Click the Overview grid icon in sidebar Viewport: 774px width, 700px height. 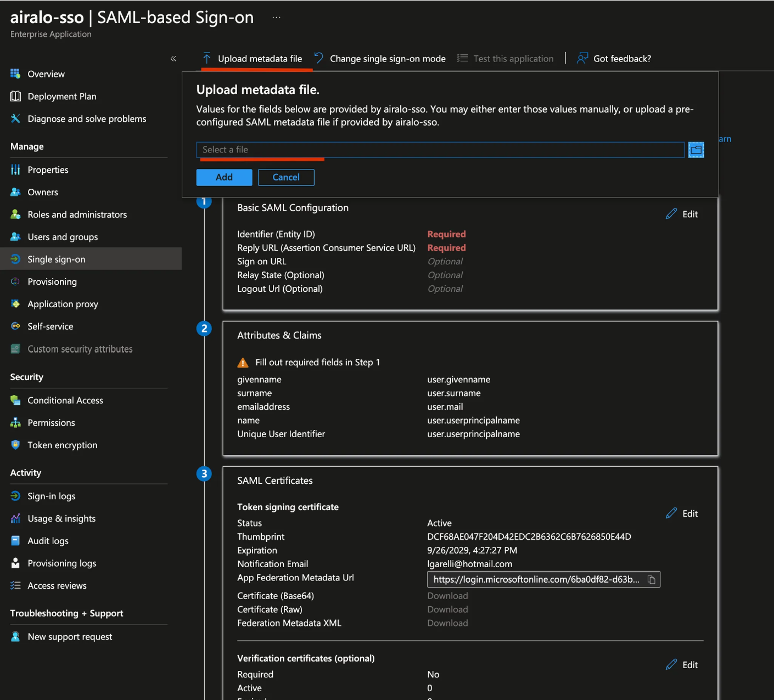[x=15, y=74]
